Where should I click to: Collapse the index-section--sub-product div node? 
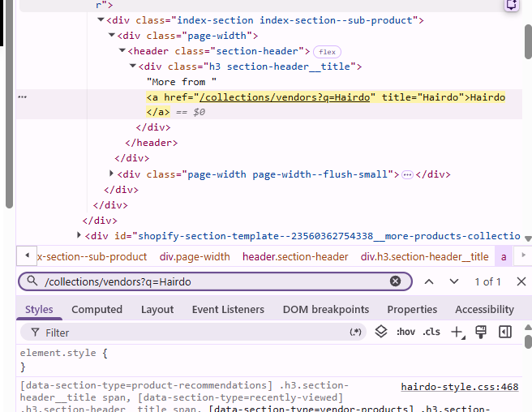pyautogui.click(x=101, y=19)
